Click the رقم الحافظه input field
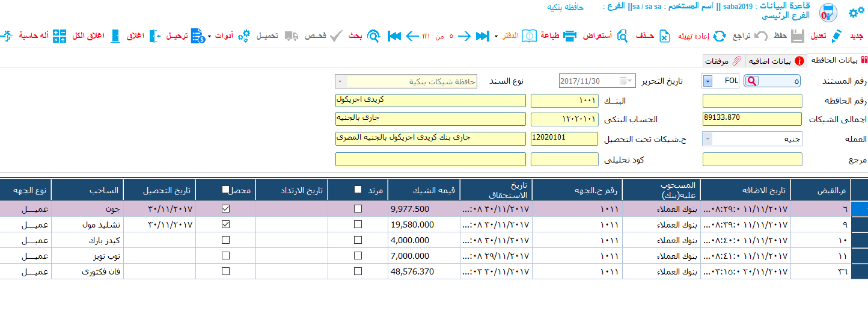 [x=753, y=101]
